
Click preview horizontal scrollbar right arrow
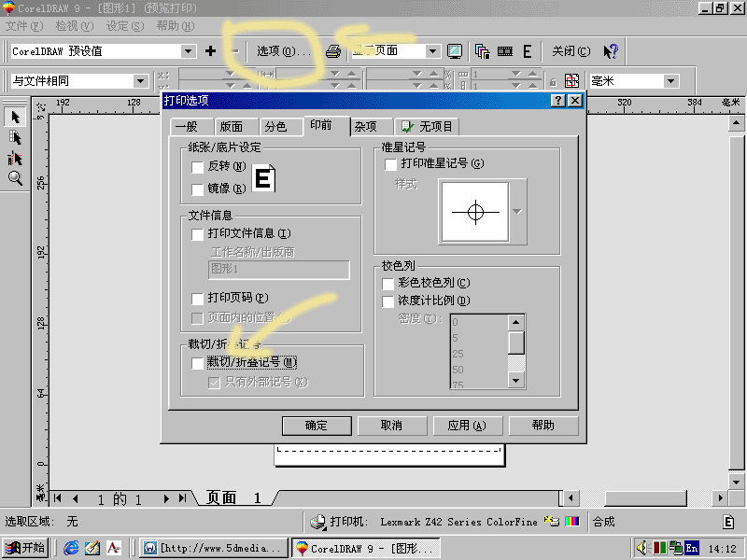tap(720, 498)
